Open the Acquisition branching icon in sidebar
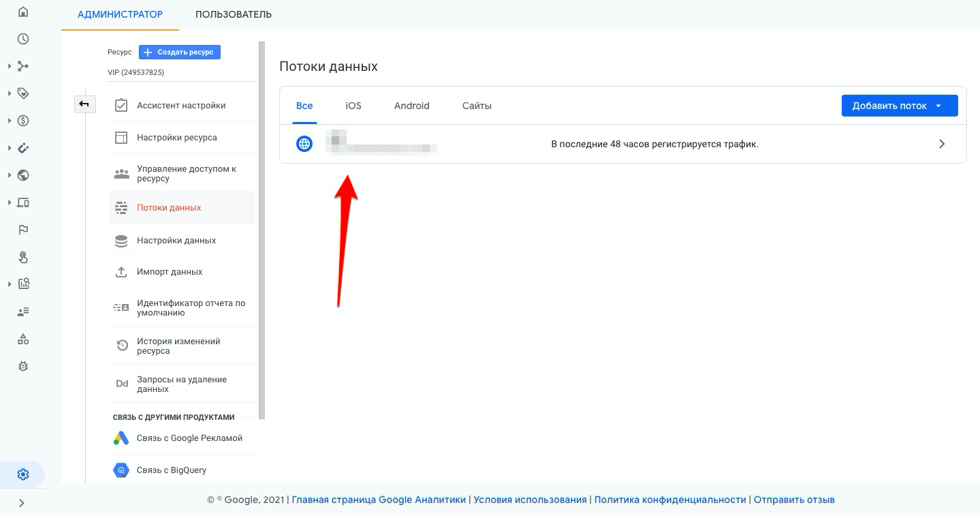The image size is (980, 516). [23, 66]
